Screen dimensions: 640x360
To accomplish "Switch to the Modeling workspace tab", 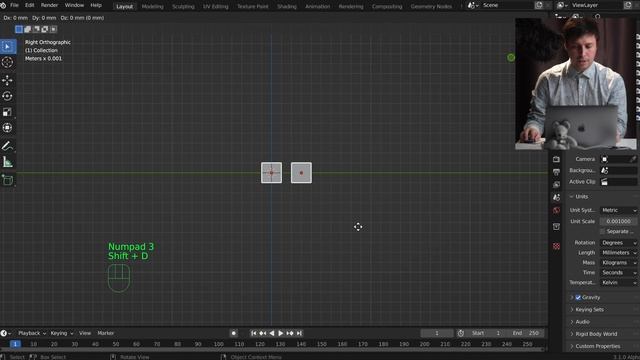I will (153, 7).
